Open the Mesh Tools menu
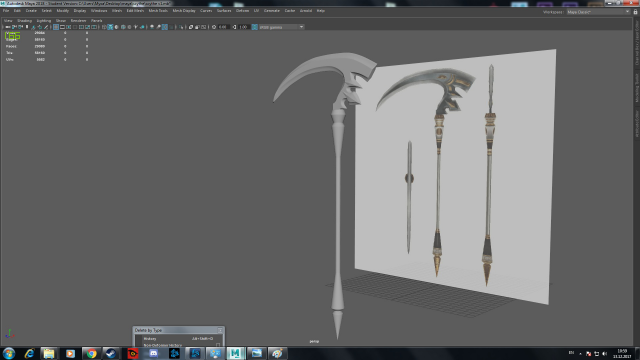 click(x=158, y=11)
